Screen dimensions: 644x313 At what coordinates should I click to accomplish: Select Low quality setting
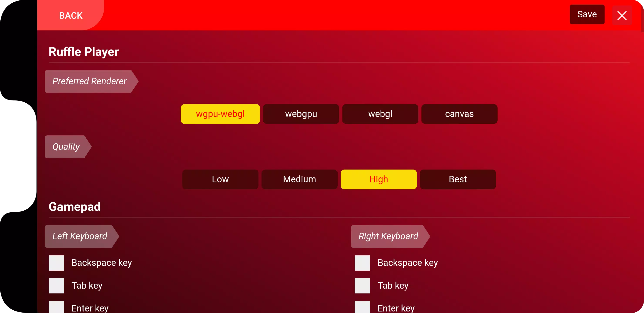click(x=220, y=179)
